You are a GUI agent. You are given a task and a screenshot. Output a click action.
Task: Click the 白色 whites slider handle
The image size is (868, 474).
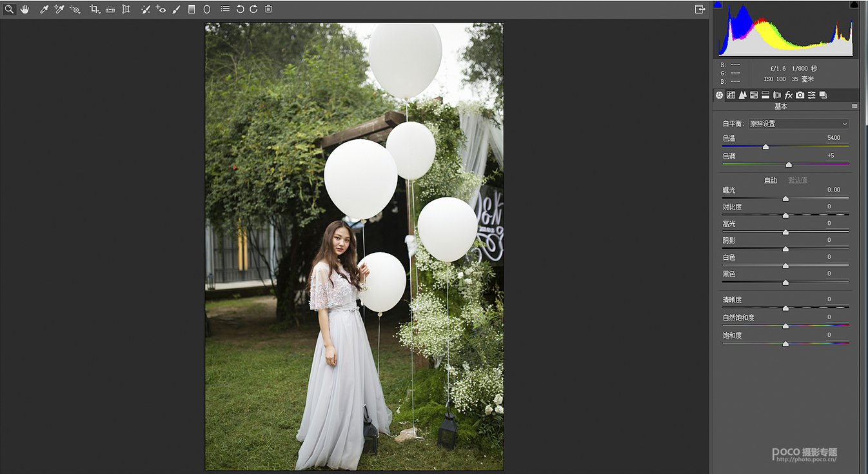(x=785, y=266)
